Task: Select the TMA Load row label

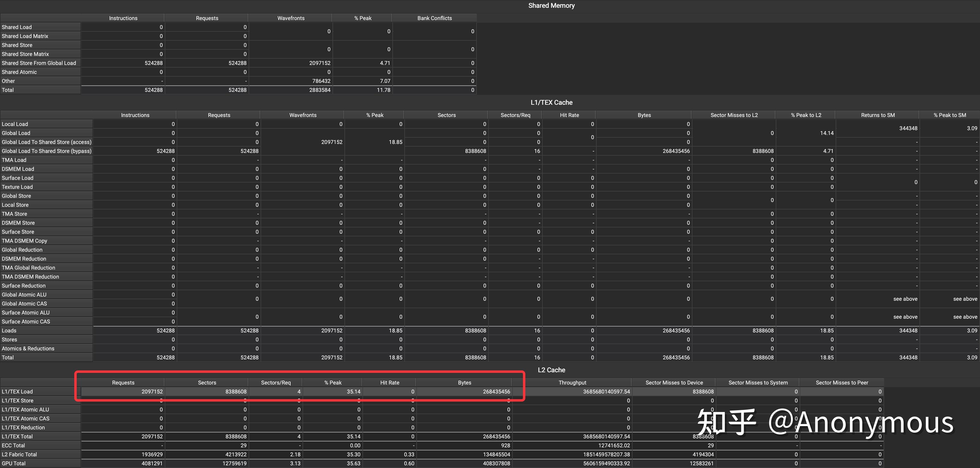Action: [x=14, y=160]
